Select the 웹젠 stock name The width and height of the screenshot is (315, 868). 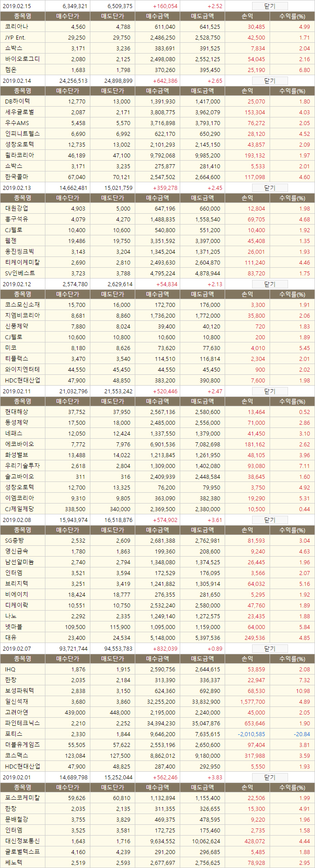click(x=11, y=241)
